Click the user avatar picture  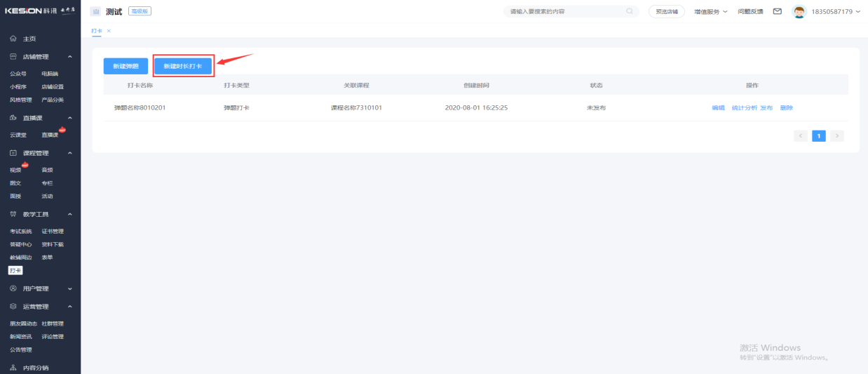799,12
